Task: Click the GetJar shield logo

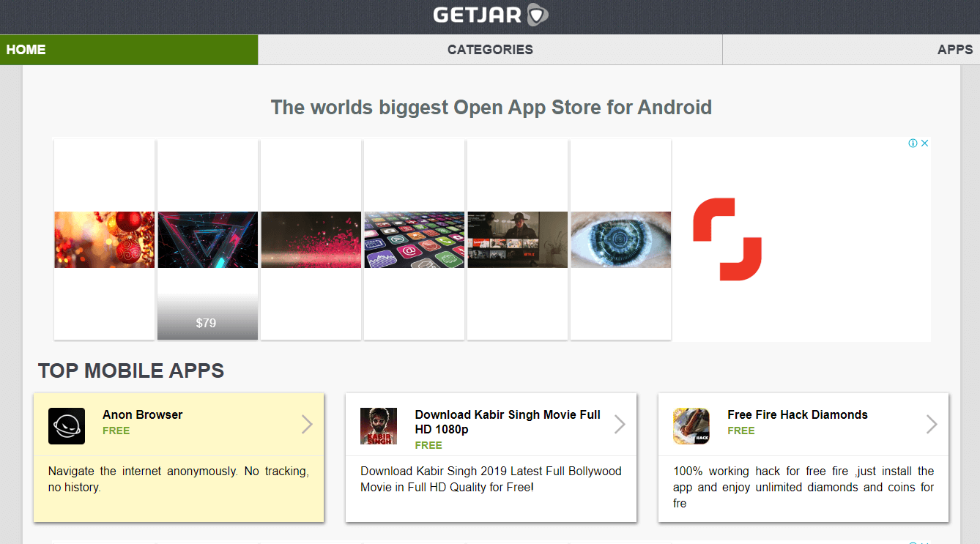Action: tap(537, 15)
